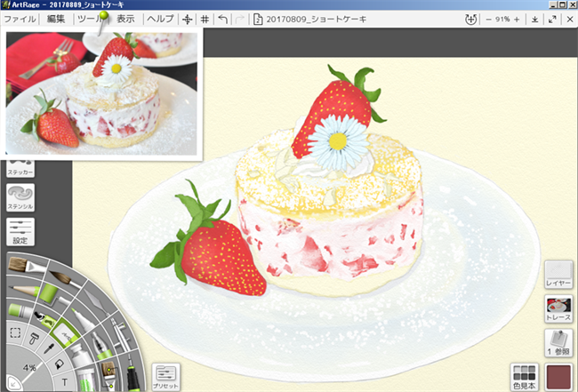Select the custom brush with green dots
The height and width of the screenshot is (392, 578).
click(x=108, y=376)
